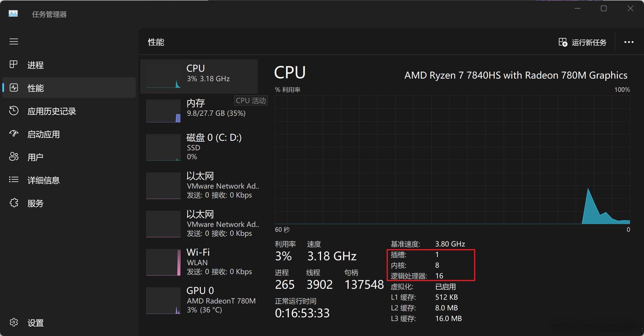Maximize the 任务管理器 window
644x336 pixels.
click(x=604, y=8)
